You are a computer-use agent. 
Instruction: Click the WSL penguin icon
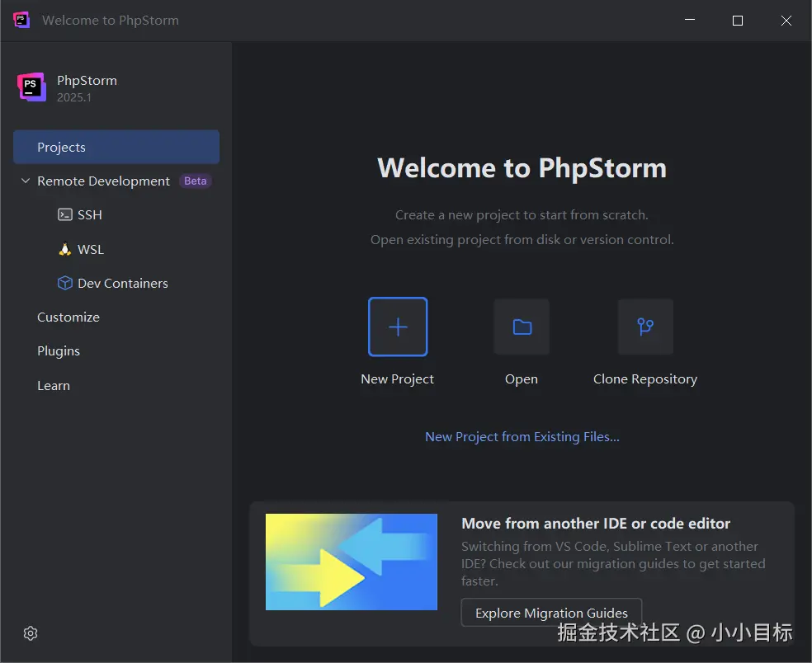(x=64, y=249)
